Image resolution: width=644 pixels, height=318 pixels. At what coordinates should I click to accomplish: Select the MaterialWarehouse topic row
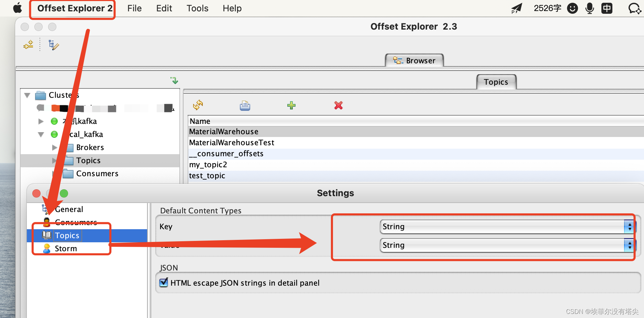[x=416, y=131]
